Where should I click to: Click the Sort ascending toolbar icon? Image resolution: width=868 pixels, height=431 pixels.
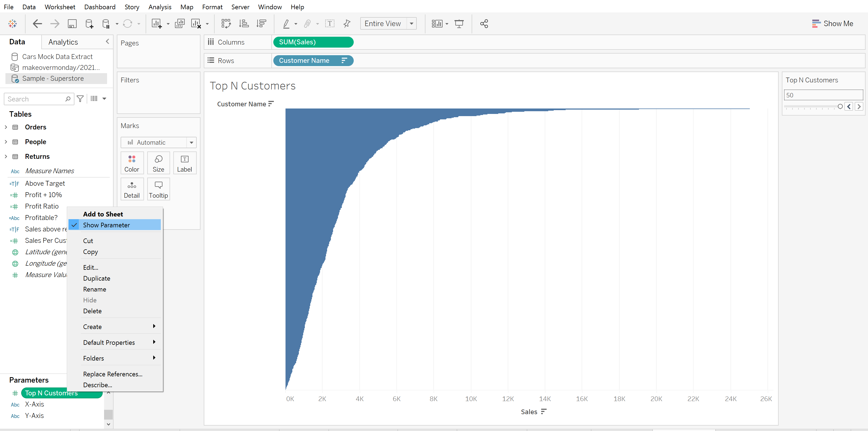(244, 24)
